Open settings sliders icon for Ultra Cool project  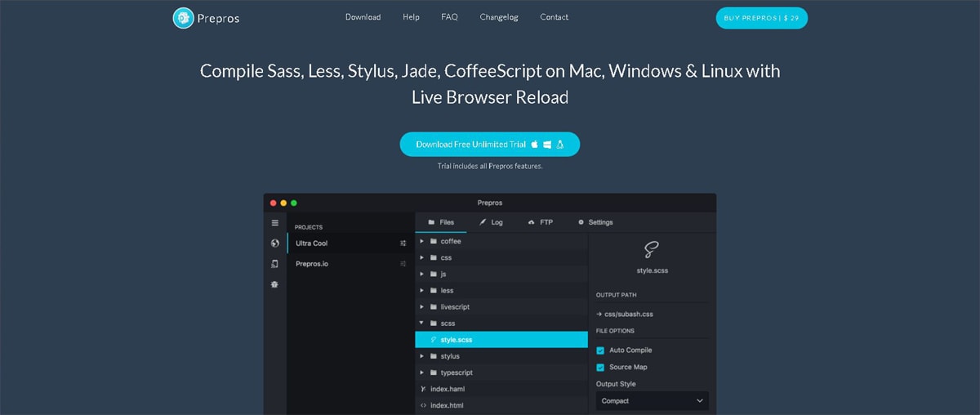(403, 243)
